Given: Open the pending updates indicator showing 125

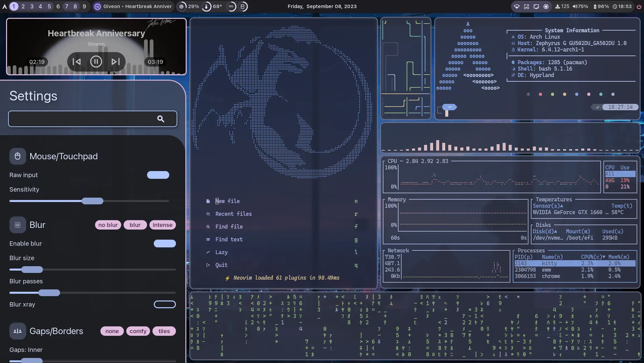Looking at the screenshot, I should pyautogui.click(x=562, y=6).
